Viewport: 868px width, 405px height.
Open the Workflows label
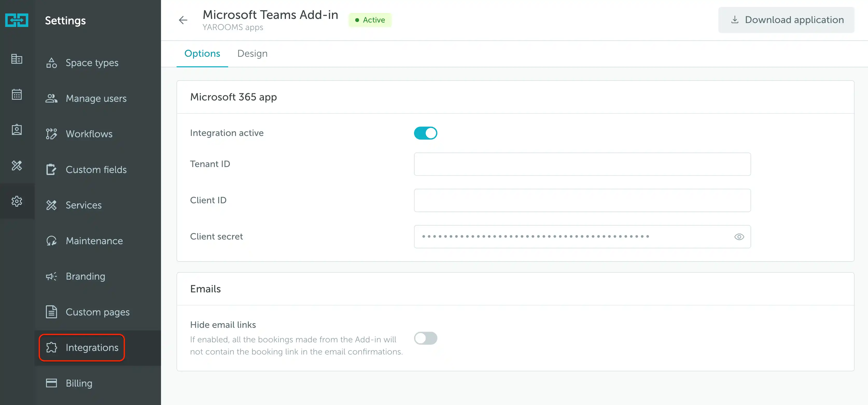point(89,134)
